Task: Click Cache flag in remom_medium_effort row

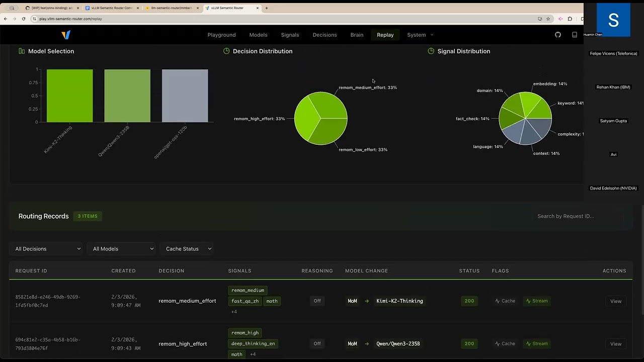Action: (x=505, y=301)
